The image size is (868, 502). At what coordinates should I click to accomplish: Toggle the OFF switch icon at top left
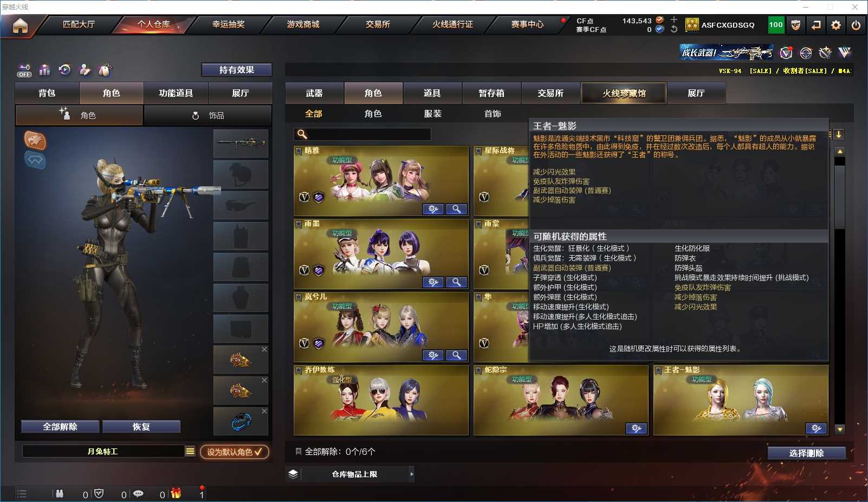click(24, 70)
